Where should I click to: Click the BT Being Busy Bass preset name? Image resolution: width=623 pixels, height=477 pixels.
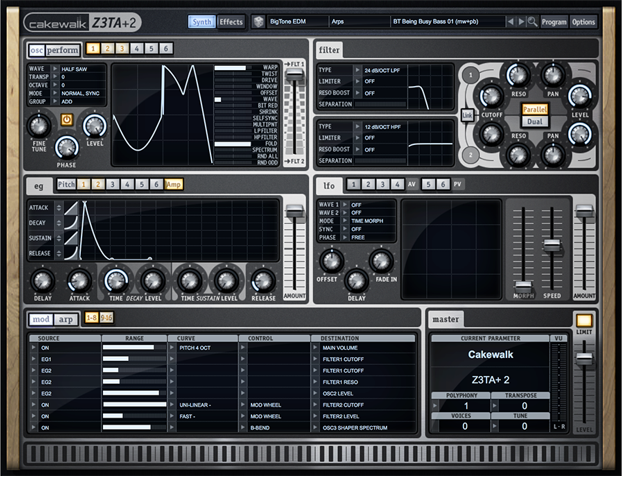435,21
